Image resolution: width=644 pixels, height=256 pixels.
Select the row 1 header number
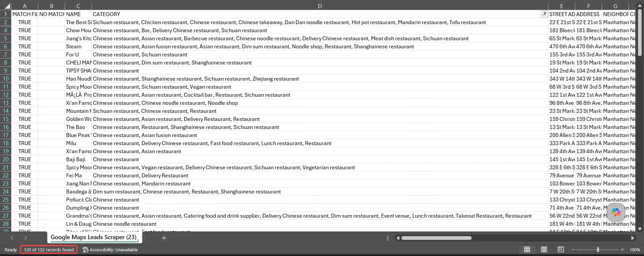pyautogui.click(x=6, y=14)
